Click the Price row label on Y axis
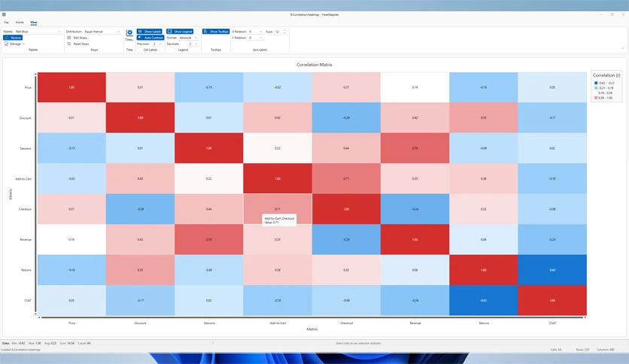 pos(28,87)
